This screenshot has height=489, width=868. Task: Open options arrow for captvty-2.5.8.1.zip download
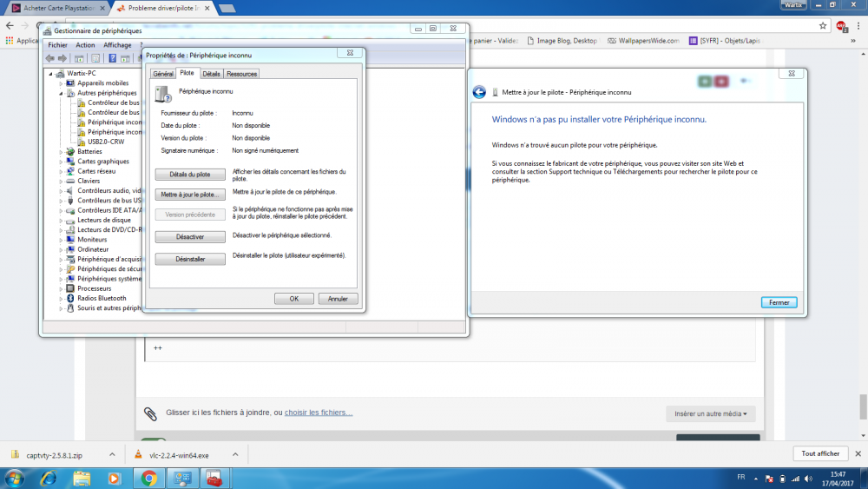[x=111, y=454]
